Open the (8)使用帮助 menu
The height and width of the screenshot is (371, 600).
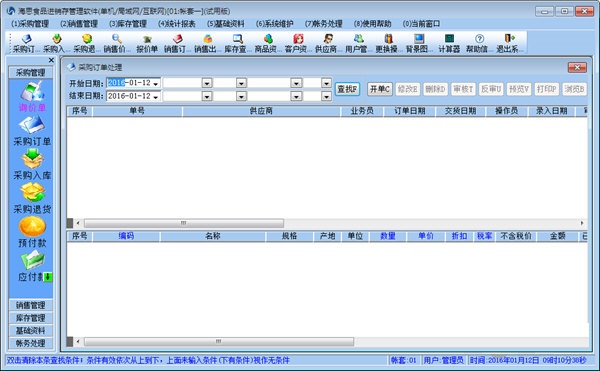373,24
